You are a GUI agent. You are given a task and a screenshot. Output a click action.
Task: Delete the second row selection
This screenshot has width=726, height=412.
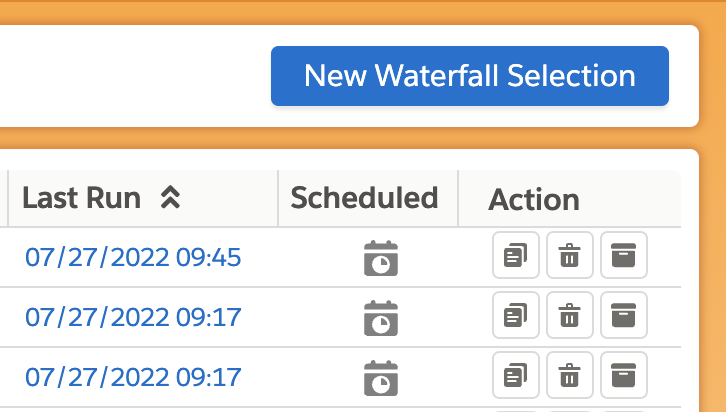[x=570, y=316]
